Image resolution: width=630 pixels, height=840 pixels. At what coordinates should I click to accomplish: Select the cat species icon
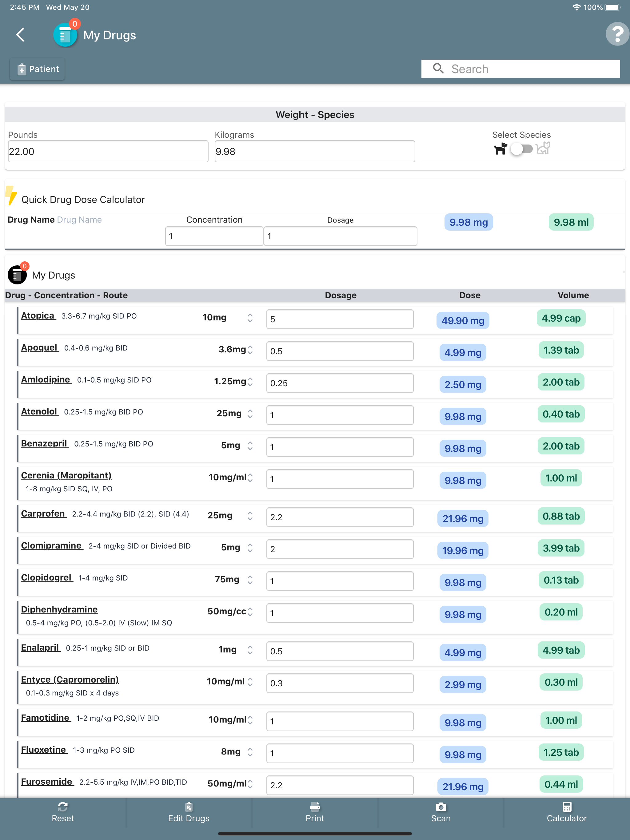tap(543, 149)
